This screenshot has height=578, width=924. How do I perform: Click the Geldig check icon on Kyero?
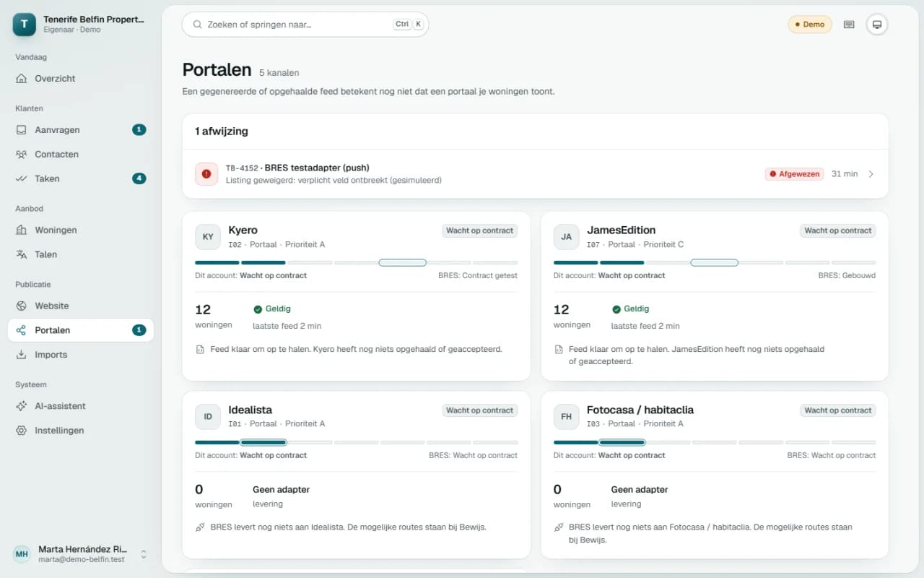(258, 309)
